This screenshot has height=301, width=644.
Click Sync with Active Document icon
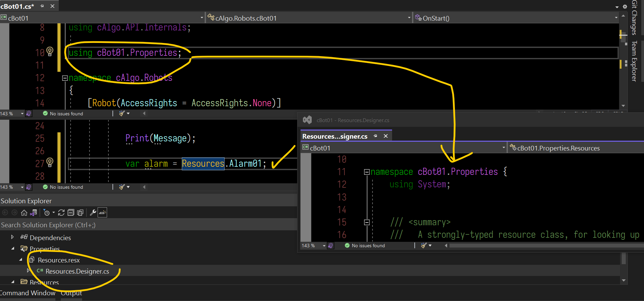61,213
